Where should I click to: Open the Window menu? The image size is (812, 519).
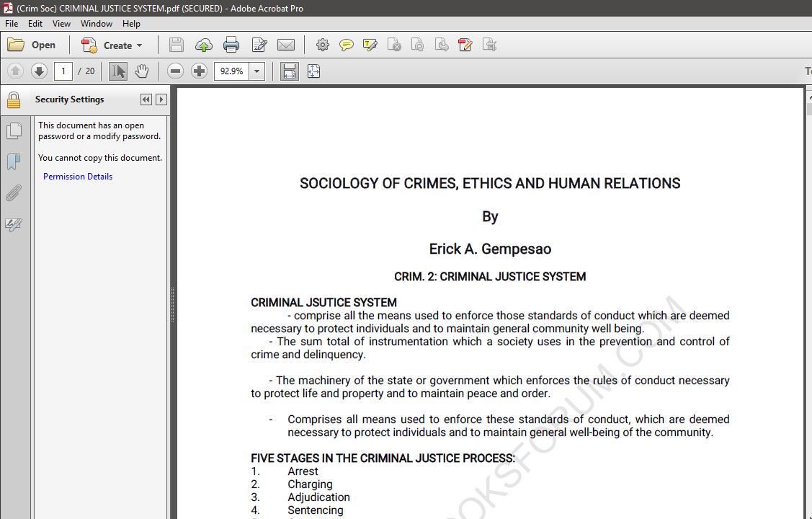97,24
